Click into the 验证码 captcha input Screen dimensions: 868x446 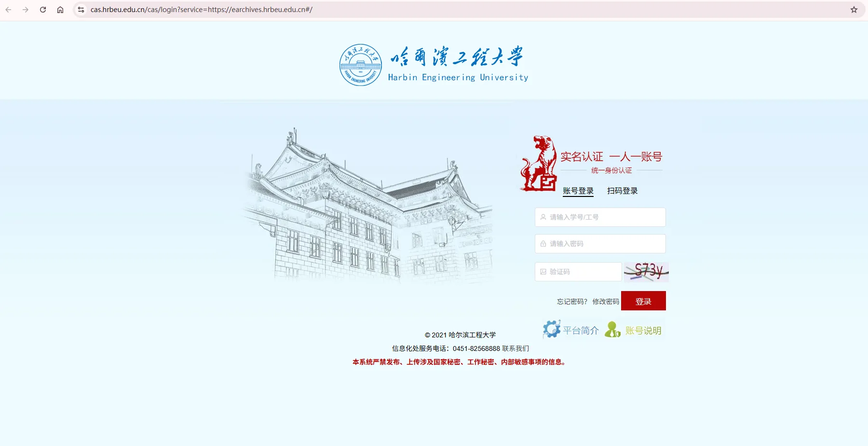point(579,272)
